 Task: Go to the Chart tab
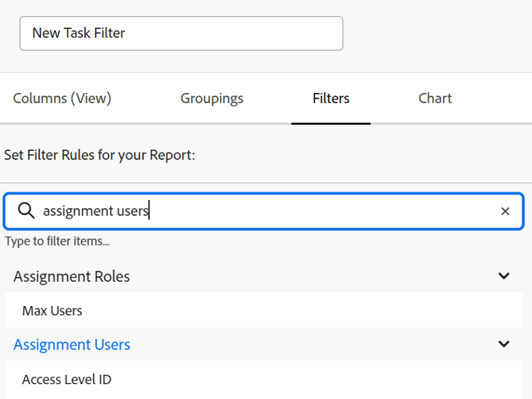click(435, 99)
